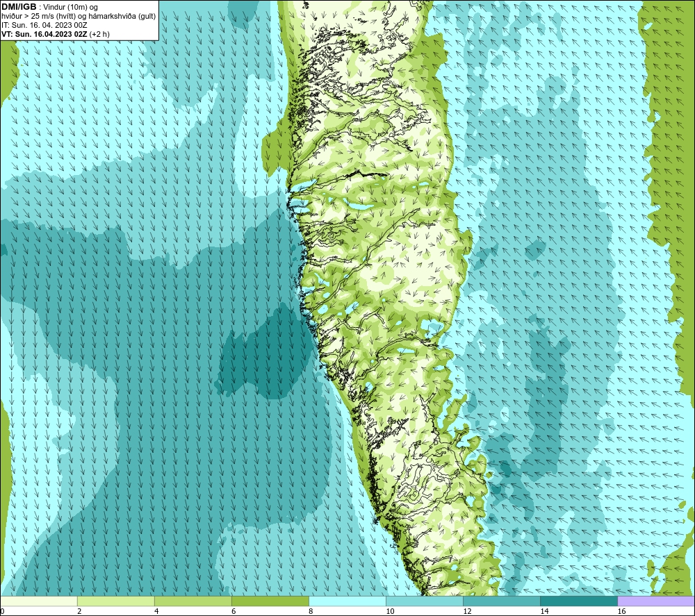
Task: Click the legend scale label 2
Action: coord(79,611)
